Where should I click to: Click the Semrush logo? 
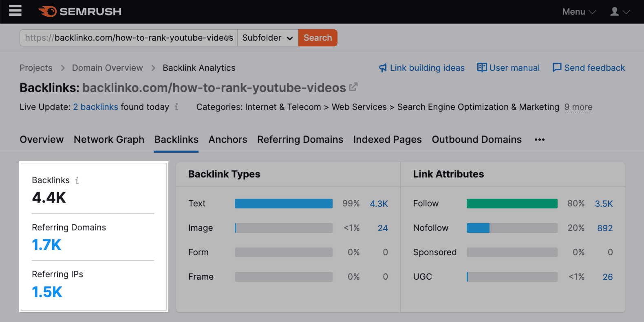tap(80, 11)
